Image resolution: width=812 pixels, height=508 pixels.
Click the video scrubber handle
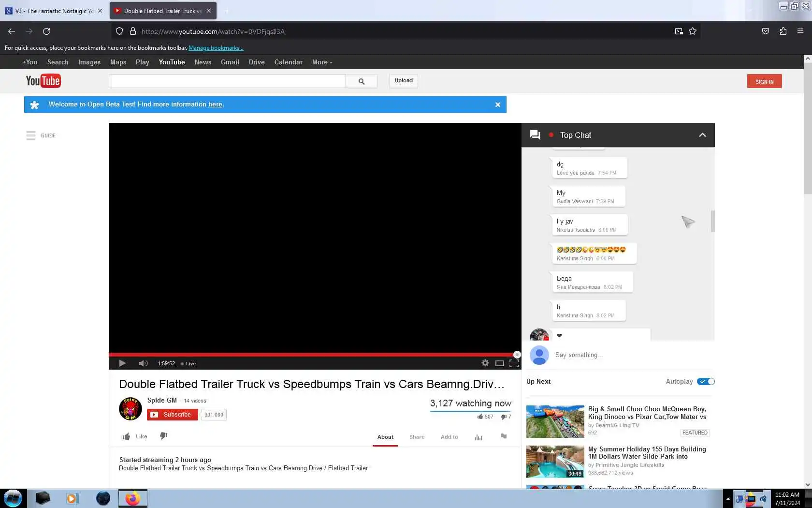point(517,355)
